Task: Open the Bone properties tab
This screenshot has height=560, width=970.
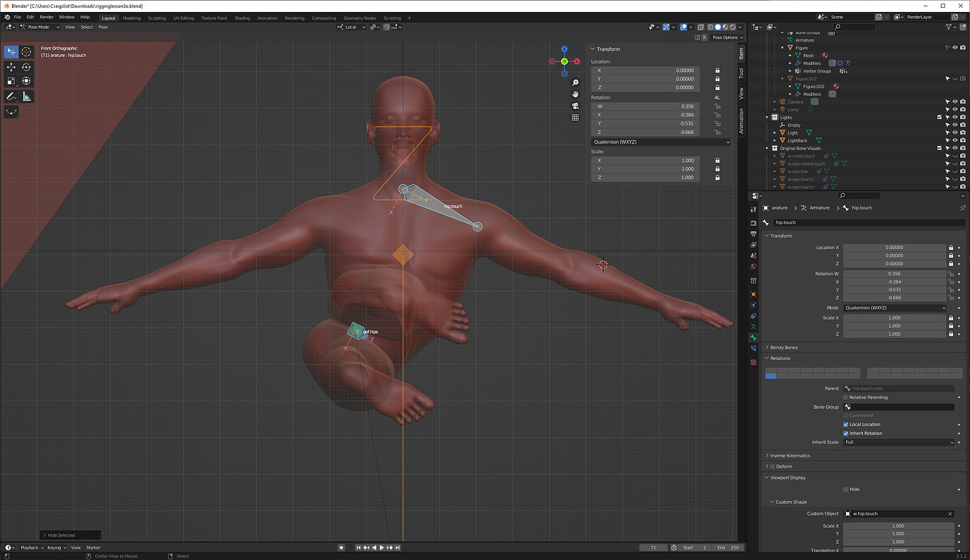Action: (x=753, y=338)
